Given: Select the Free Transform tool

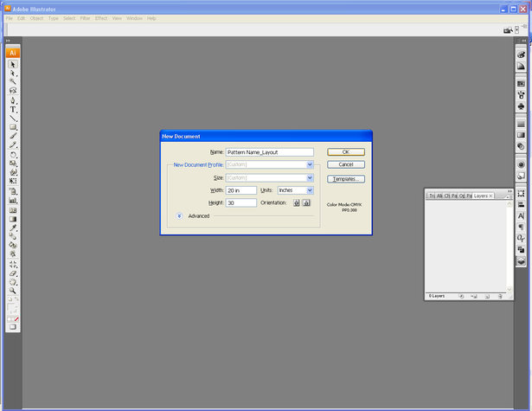Looking at the screenshot, I should click(x=13, y=181).
